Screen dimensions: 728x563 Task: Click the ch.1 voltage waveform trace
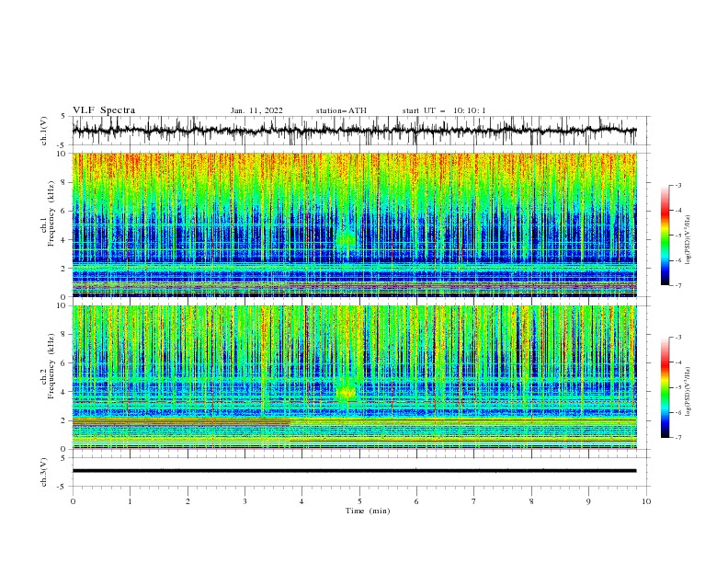[x=354, y=131]
